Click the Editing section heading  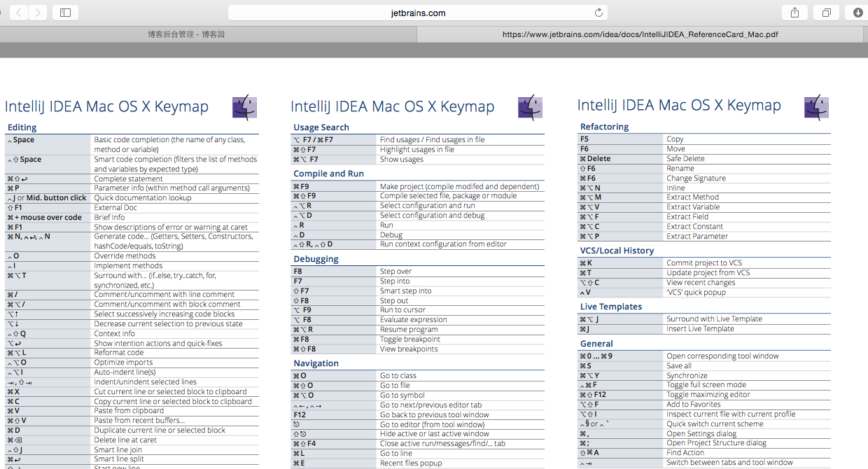pos(22,127)
